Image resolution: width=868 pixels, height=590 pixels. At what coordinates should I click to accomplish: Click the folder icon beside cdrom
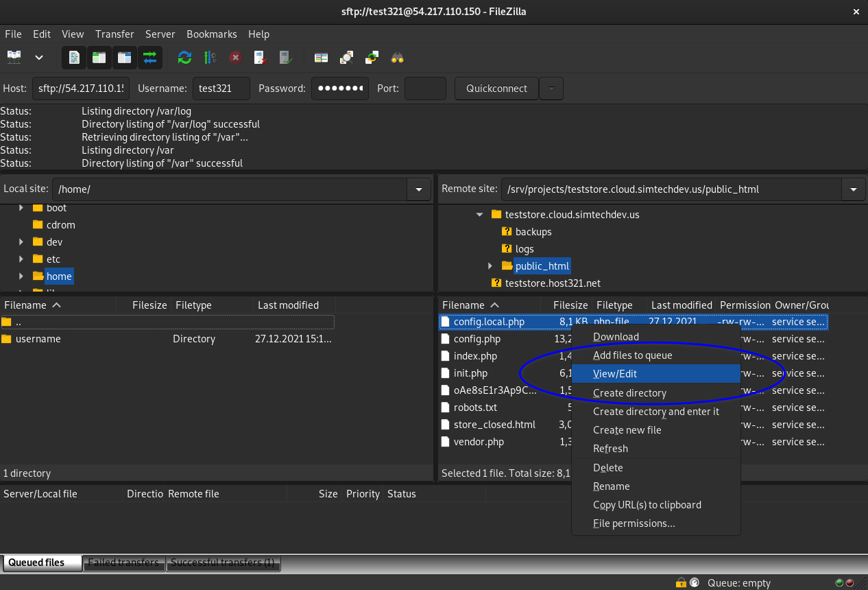click(x=38, y=225)
